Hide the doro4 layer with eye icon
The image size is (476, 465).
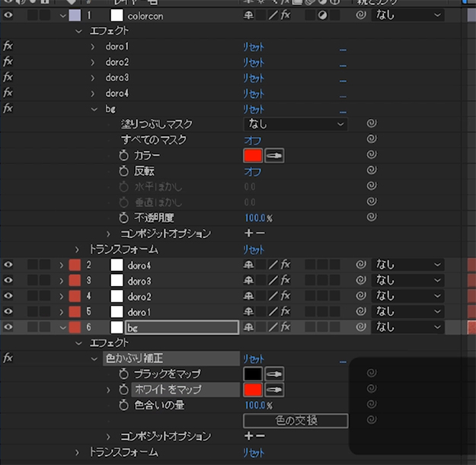pyautogui.click(x=8, y=265)
